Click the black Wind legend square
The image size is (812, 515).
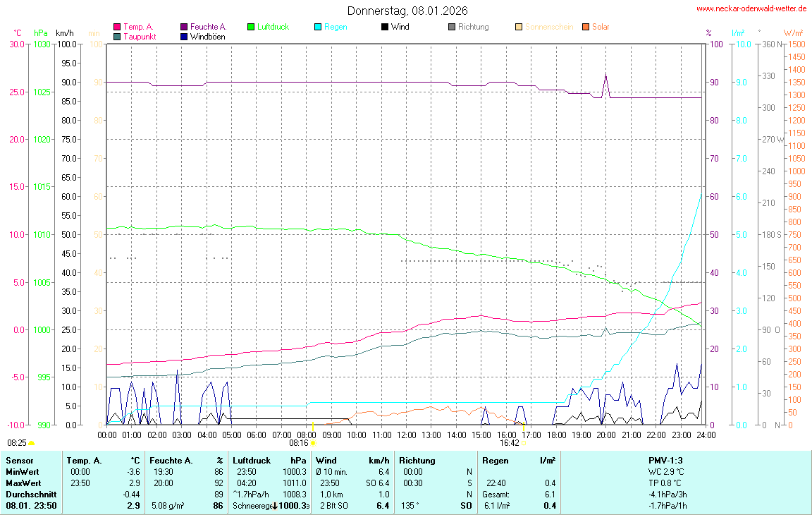pos(384,27)
